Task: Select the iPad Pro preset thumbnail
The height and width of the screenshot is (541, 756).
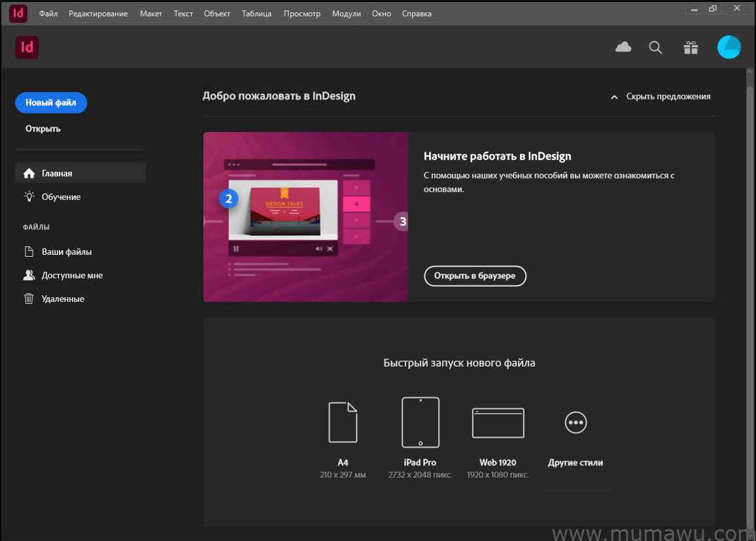Action: [420, 422]
